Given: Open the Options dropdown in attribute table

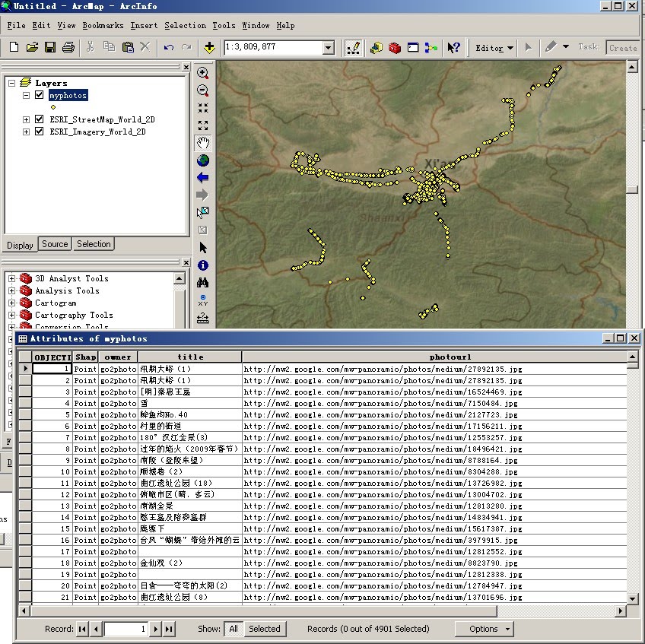Looking at the screenshot, I should tap(484, 629).
